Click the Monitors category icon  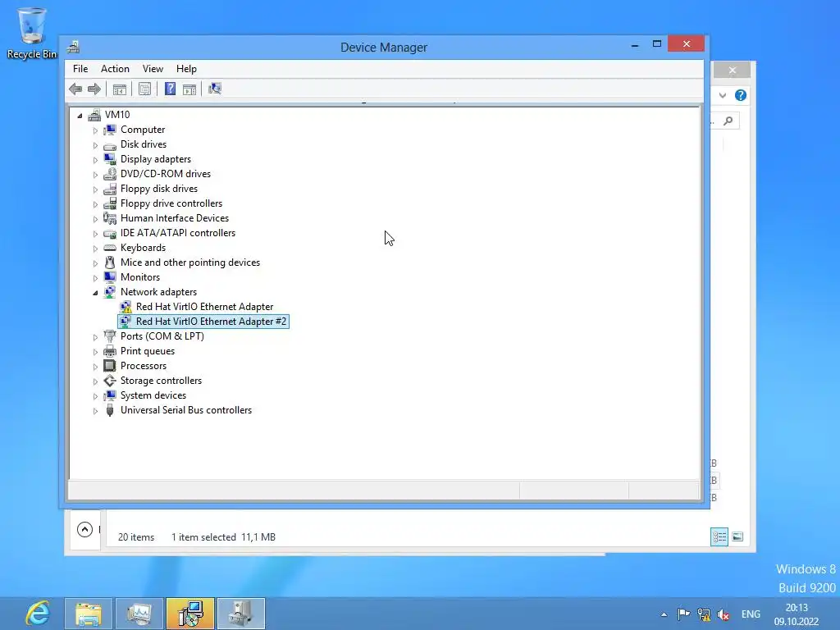[x=110, y=277]
